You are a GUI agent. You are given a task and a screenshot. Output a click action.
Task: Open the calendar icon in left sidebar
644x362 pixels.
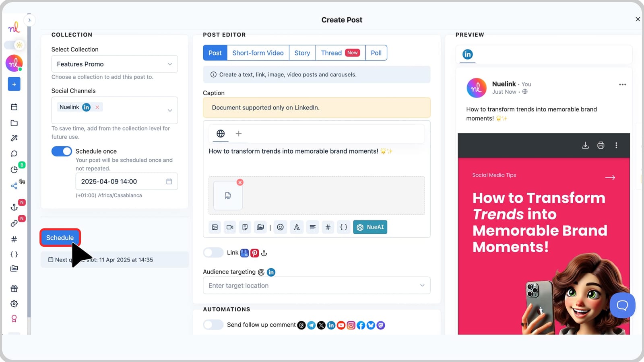(x=14, y=107)
